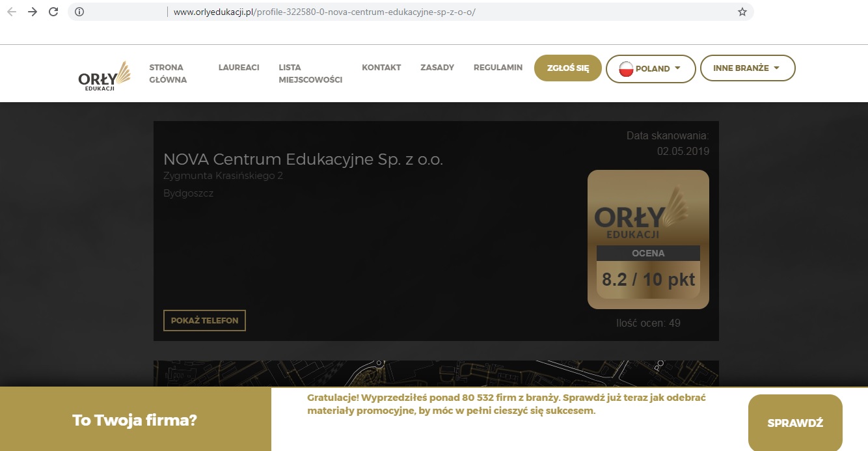
Task: Expand the Inne Branże dropdown
Action: (748, 68)
